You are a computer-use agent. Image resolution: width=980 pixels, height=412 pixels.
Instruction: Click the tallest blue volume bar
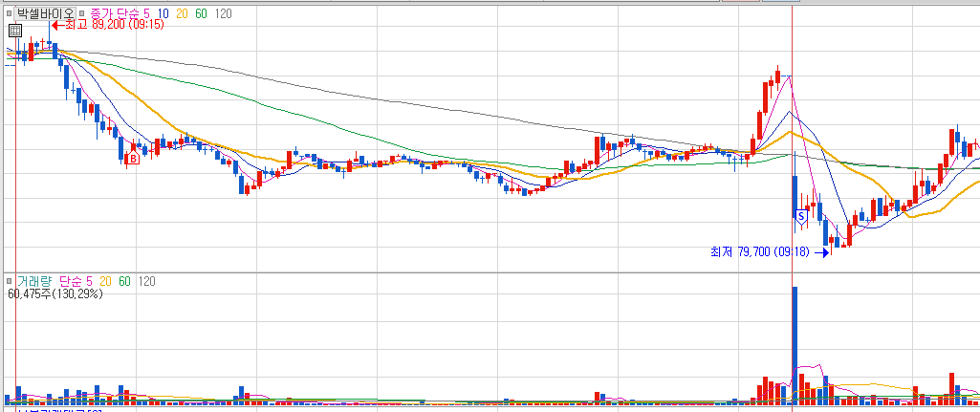(795, 345)
